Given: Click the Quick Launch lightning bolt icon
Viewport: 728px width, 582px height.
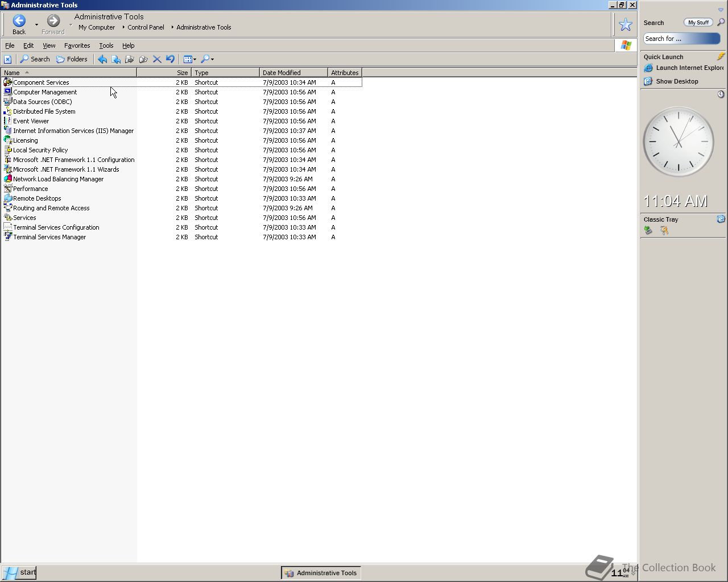Looking at the screenshot, I should [721, 56].
